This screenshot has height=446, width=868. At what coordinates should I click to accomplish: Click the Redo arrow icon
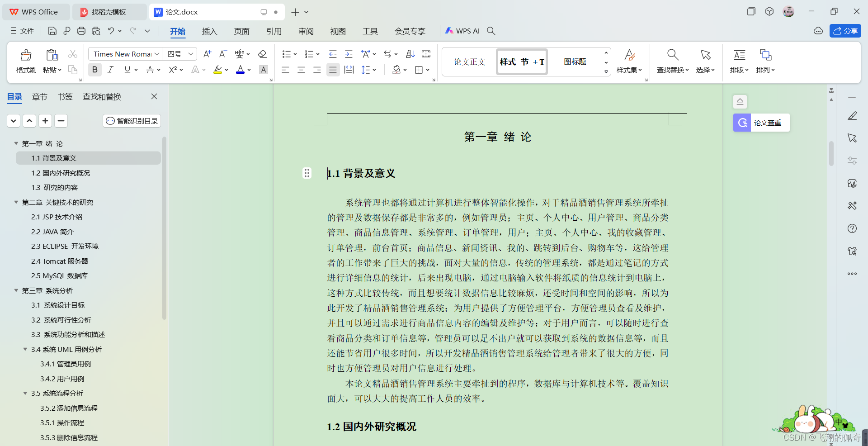tap(133, 31)
